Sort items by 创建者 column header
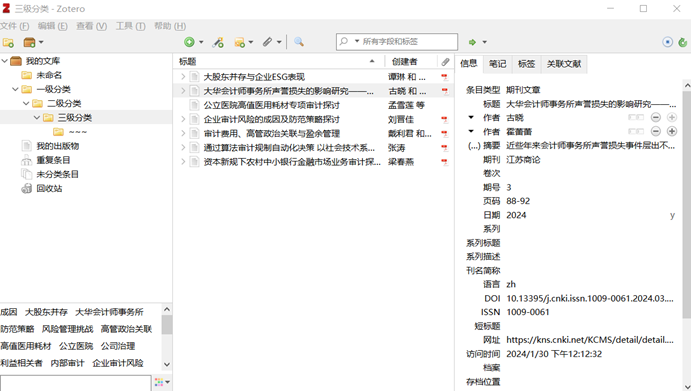This screenshot has height=391, width=691. click(411, 62)
